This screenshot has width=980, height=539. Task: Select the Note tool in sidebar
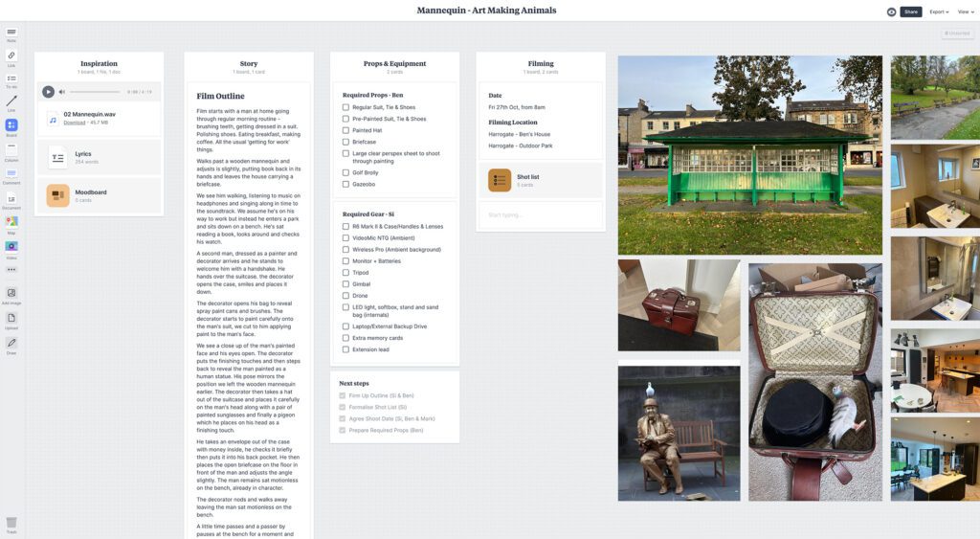pos(11,34)
